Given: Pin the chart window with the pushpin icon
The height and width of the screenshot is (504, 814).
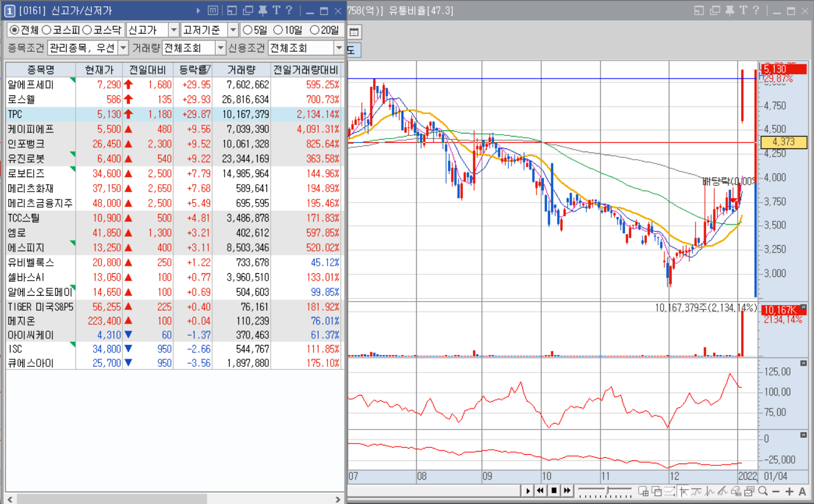Looking at the screenshot, I should click(729, 11).
